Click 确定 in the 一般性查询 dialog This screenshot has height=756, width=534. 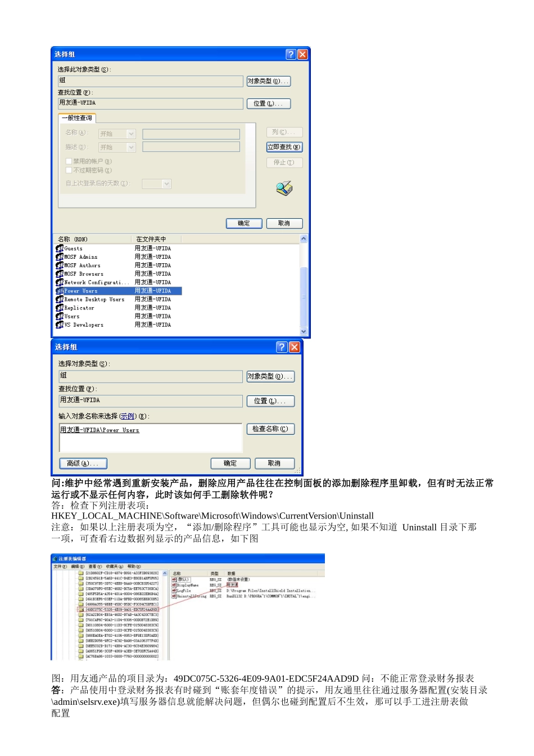pos(244,223)
